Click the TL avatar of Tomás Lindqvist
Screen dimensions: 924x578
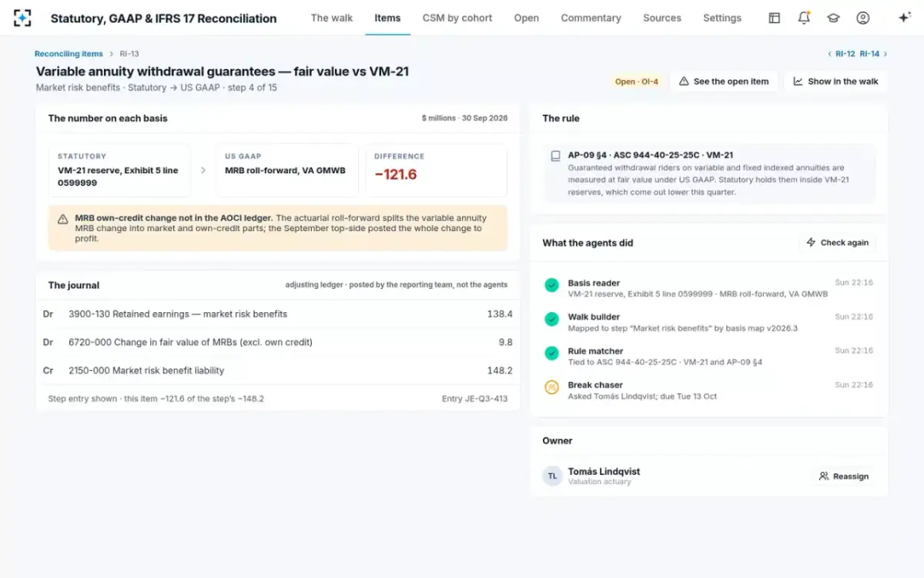[552, 476]
